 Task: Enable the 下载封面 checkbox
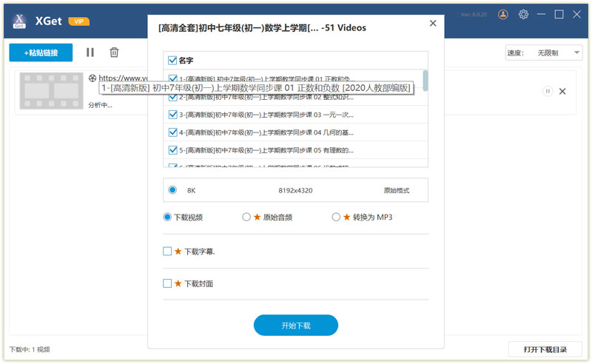[x=167, y=283]
